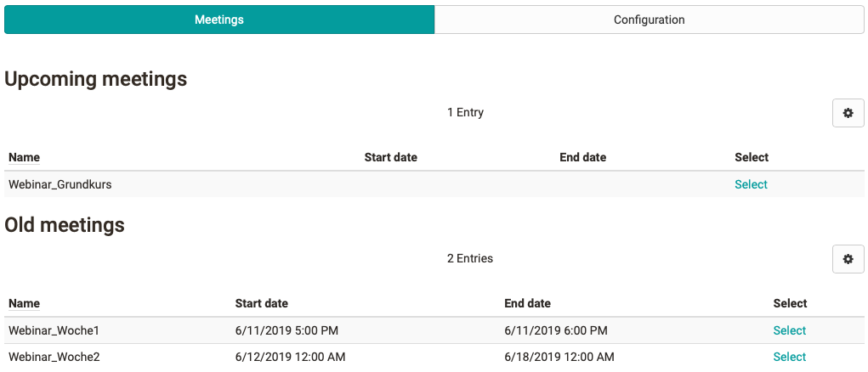Click the 6/18/2019 12:00 AM end date
Viewport: 868px width, 372px height.
[x=559, y=357]
